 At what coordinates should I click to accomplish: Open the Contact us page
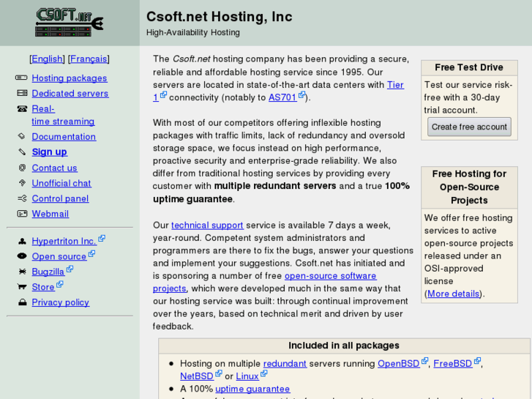pyautogui.click(x=55, y=168)
